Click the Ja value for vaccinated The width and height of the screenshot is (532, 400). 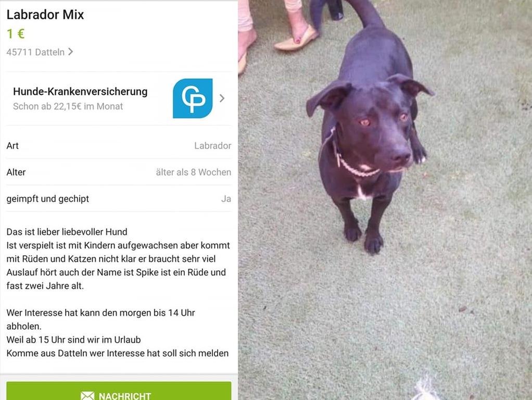pyautogui.click(x=226, y=198)
